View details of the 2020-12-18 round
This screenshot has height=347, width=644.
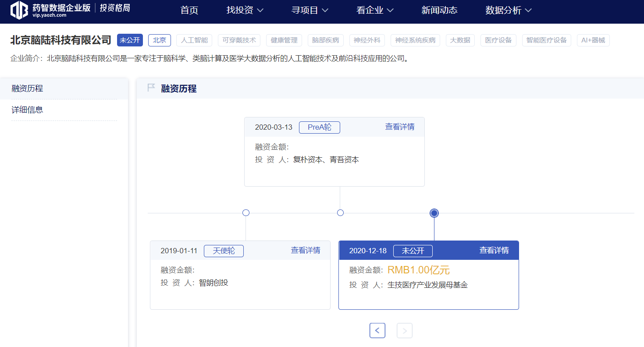pyautogui.click(x=494, y=251)
